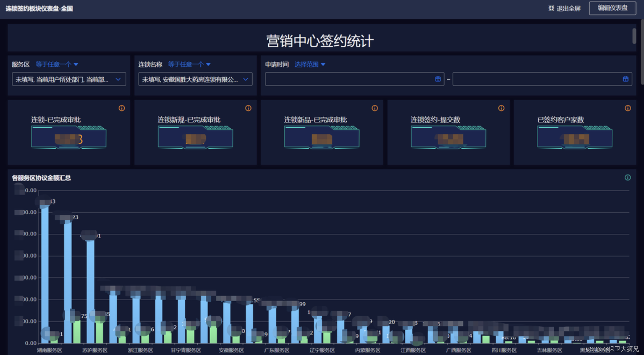Open 连锁名称 condition dropdown 等于任意一个

tap(189, 64)
